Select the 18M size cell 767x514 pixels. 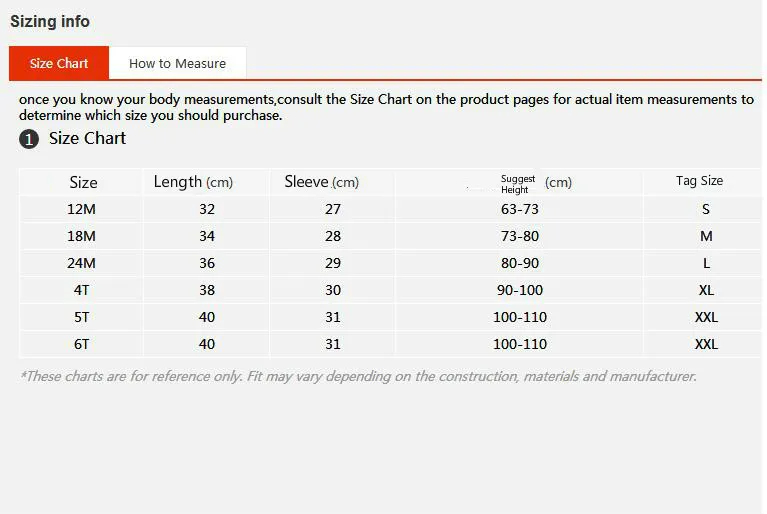pos(81,236)
